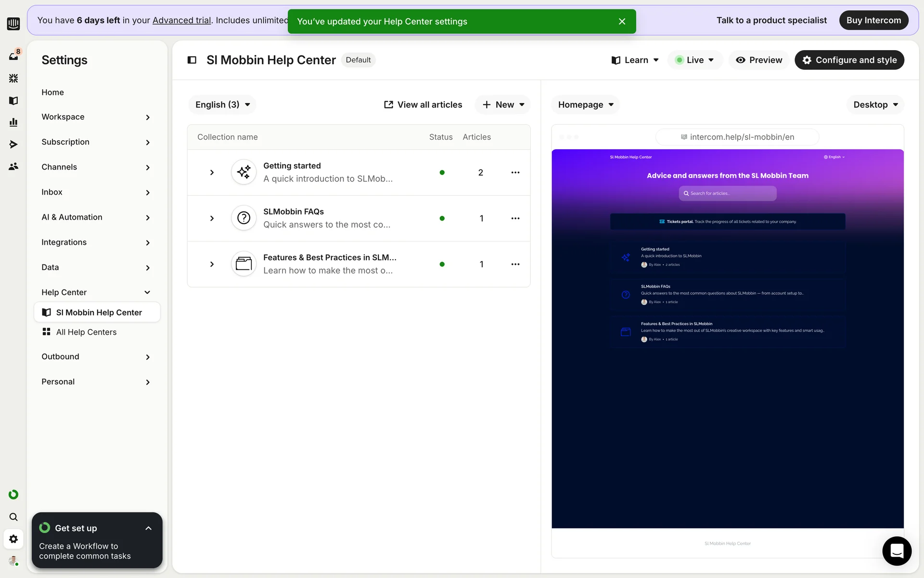Open the Contacts people icon
Viewport: 924px width, 578px height.
13,167
